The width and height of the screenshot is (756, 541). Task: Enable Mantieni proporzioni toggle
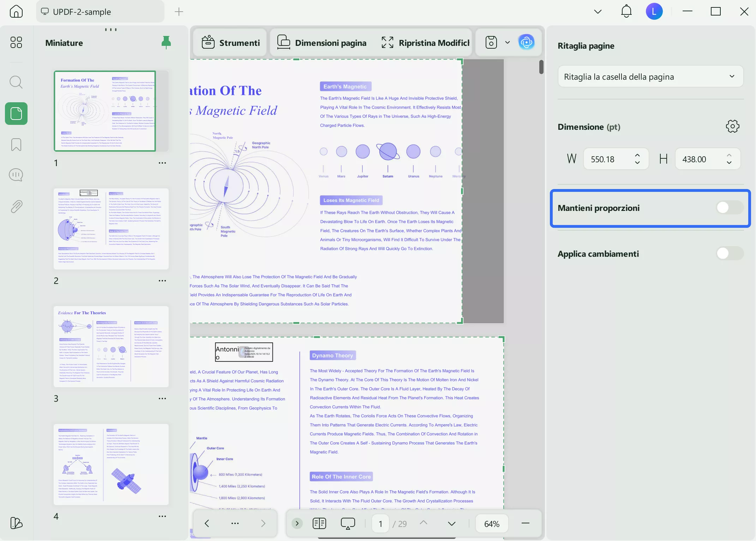tap(729, 208)
